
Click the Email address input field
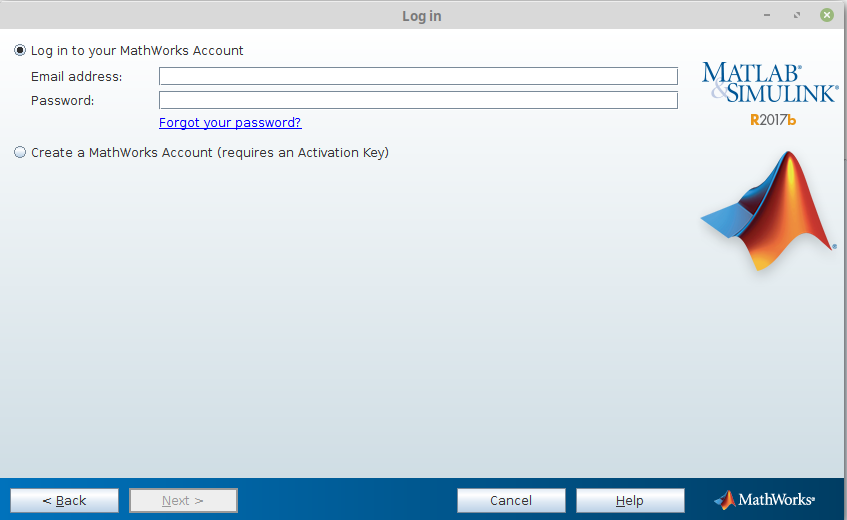[418, 76]
